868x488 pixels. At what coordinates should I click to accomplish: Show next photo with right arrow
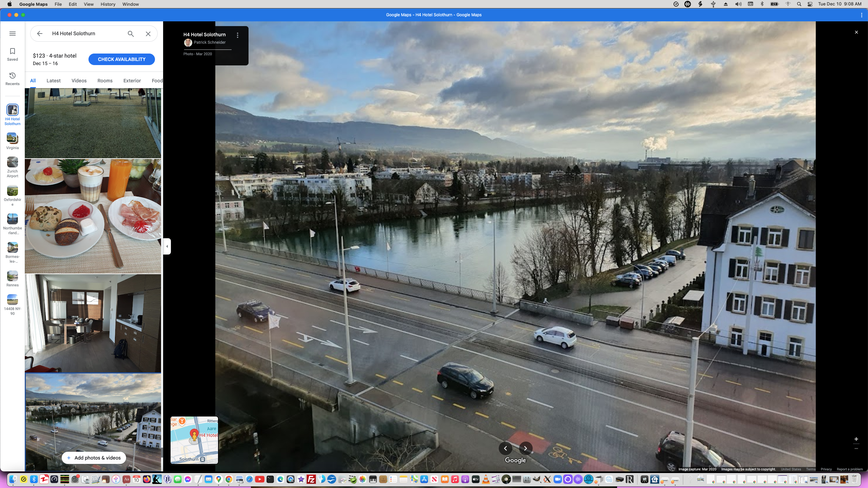pos(526,448)
